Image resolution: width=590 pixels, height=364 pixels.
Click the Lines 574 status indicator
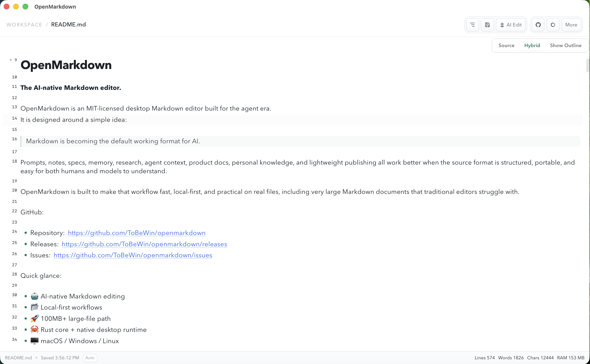485,358
